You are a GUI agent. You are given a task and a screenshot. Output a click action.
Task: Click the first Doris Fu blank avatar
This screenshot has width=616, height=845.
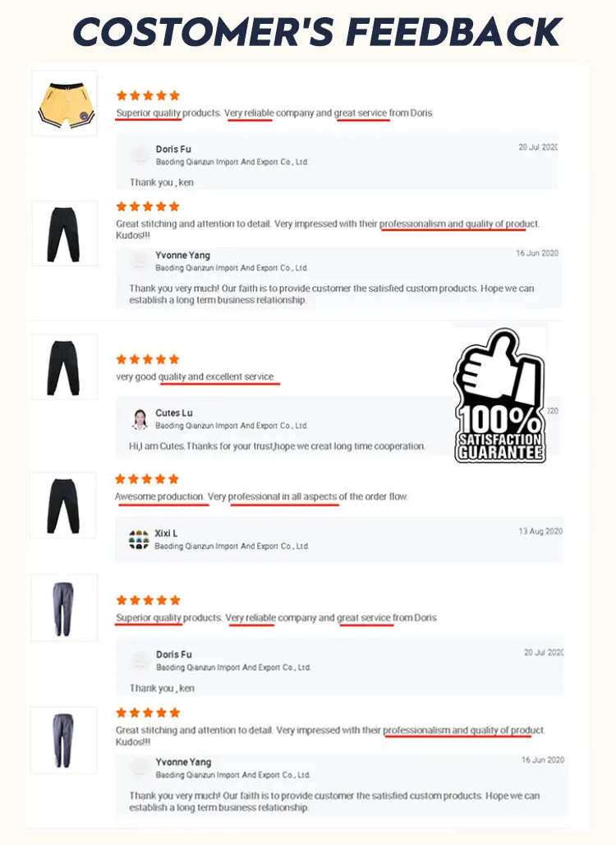coord(140,155)
